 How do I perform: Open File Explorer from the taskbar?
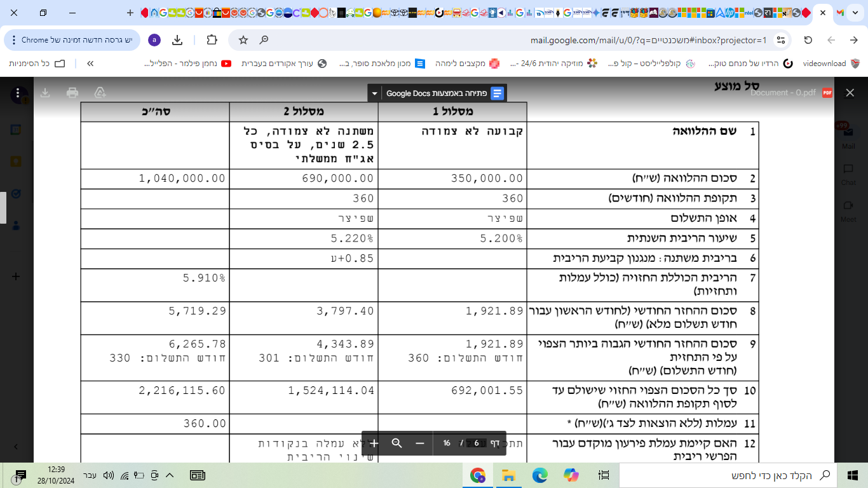click(508, 475)
